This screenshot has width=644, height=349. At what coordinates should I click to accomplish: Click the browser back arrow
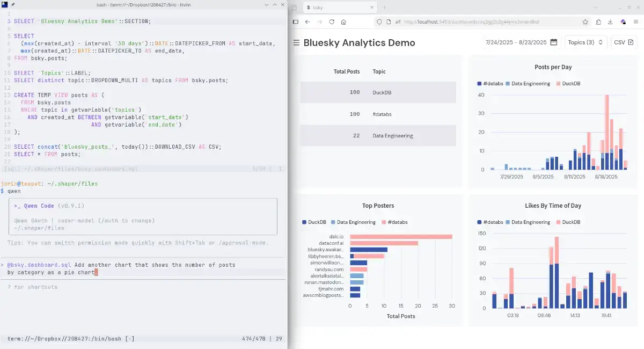pos(308,22)
